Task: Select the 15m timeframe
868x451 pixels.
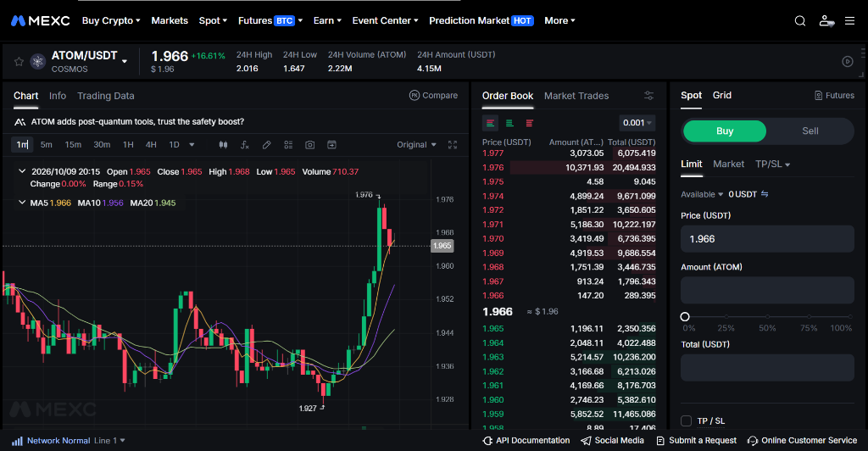Action: coord(73,145)
